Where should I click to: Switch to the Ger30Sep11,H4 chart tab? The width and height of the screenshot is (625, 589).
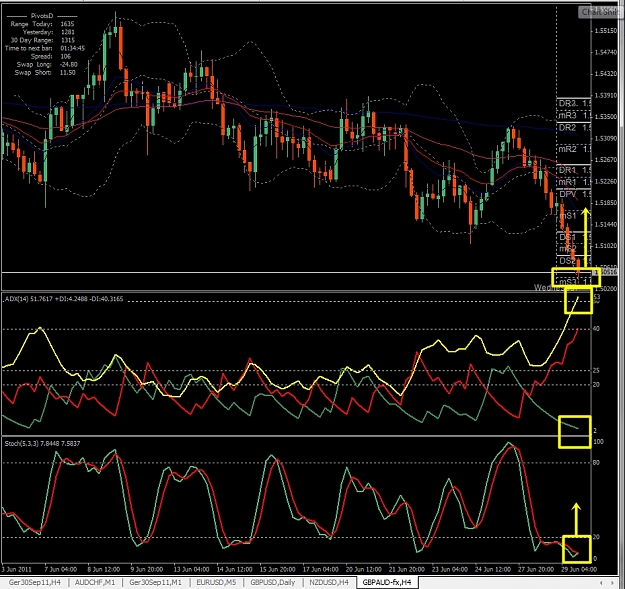(34, 582)
